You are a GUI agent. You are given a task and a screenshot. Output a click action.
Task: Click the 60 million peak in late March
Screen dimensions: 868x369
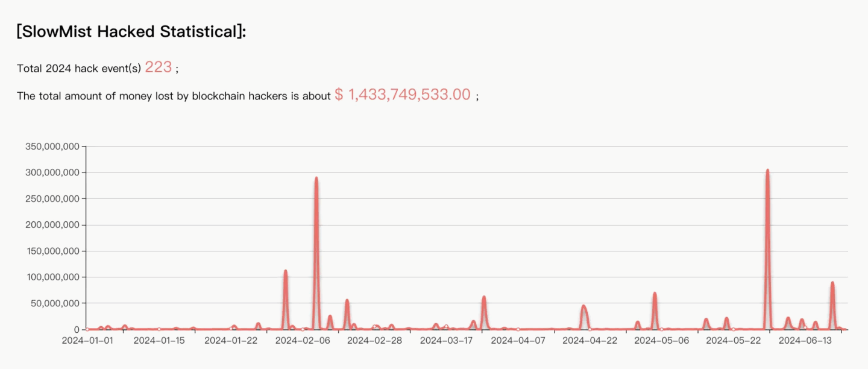pyautogui.click(x=483, y=297)
